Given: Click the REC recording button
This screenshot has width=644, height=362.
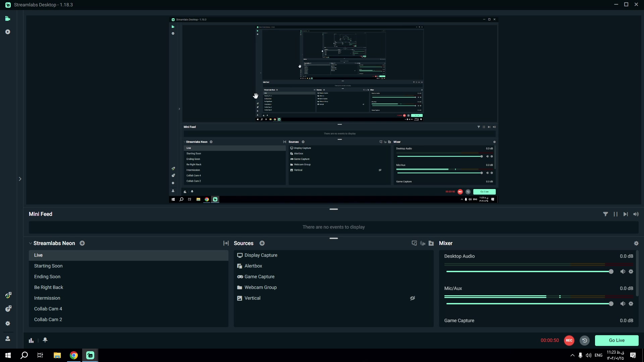Looking at the screenshot, I should click(x=569, y=341).
